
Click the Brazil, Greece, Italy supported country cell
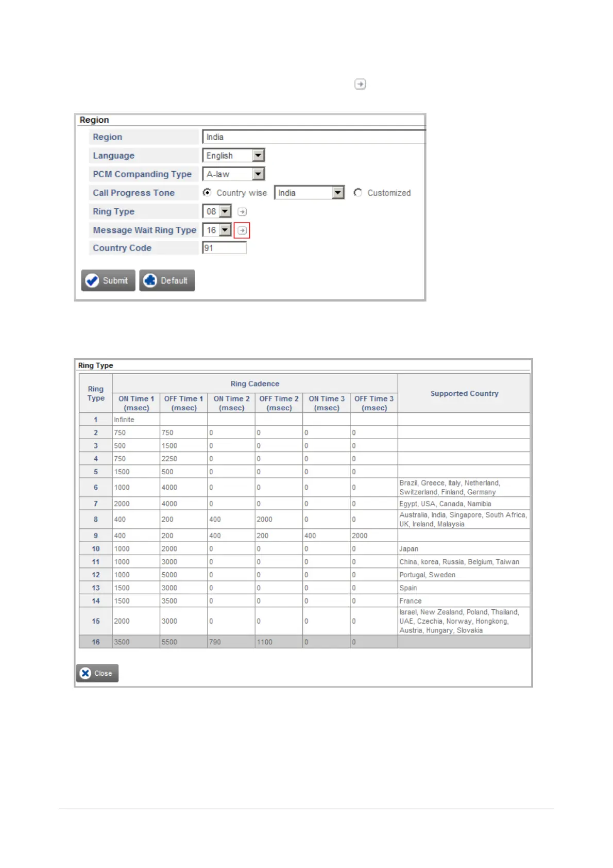(x=464, y=487)
